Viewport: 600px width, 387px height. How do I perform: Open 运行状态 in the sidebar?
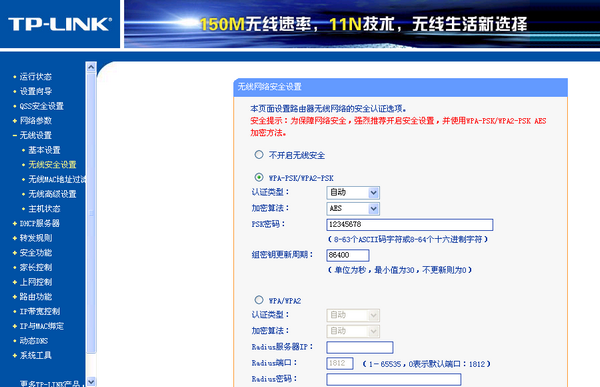point(36,77)
